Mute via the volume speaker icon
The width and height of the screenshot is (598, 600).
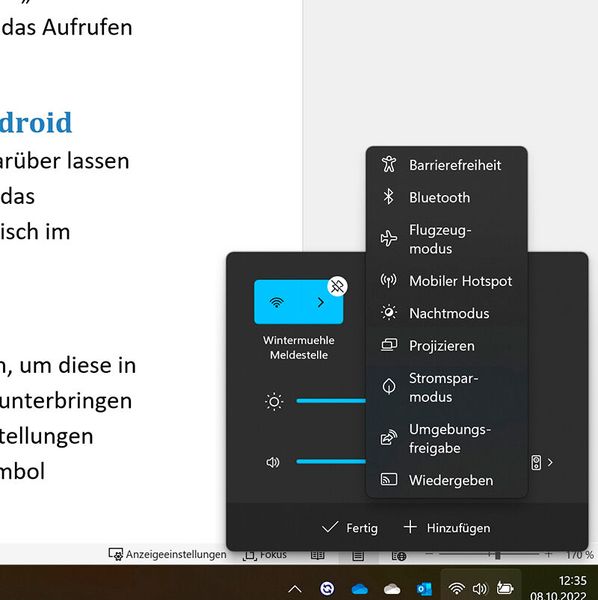click(x=273, y=462)
